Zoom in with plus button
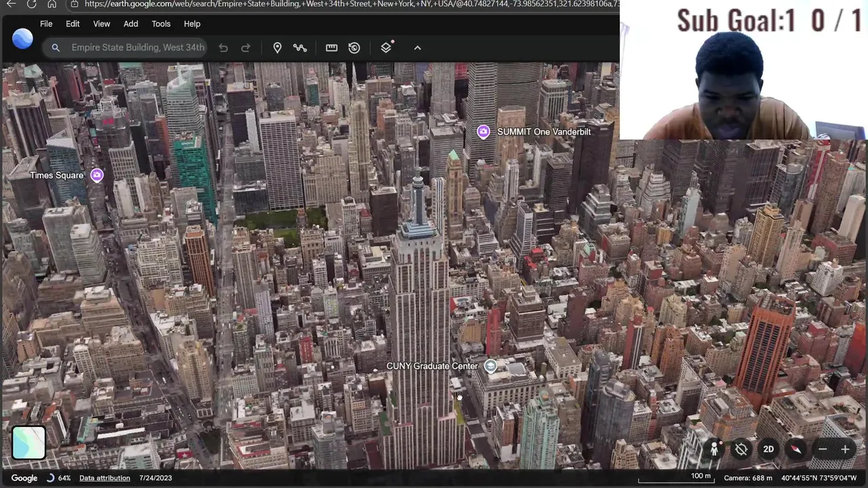868x488 pixels. coord(846,449)
